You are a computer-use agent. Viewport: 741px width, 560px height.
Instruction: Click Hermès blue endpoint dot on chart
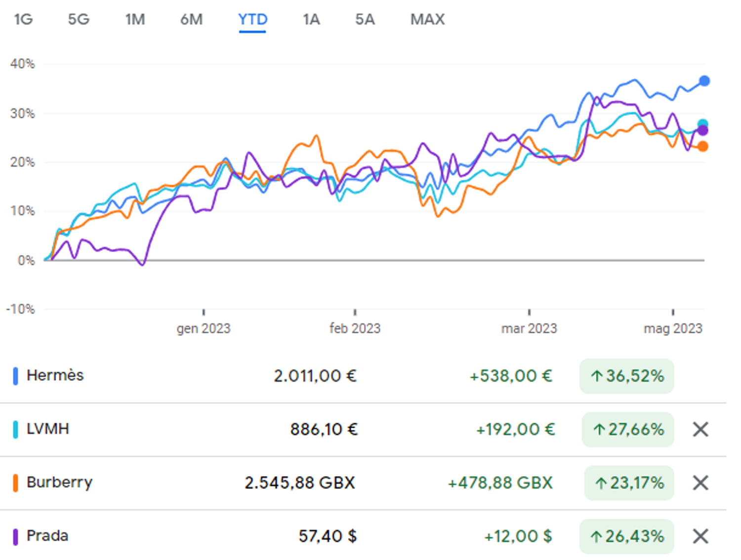point(704,81)
